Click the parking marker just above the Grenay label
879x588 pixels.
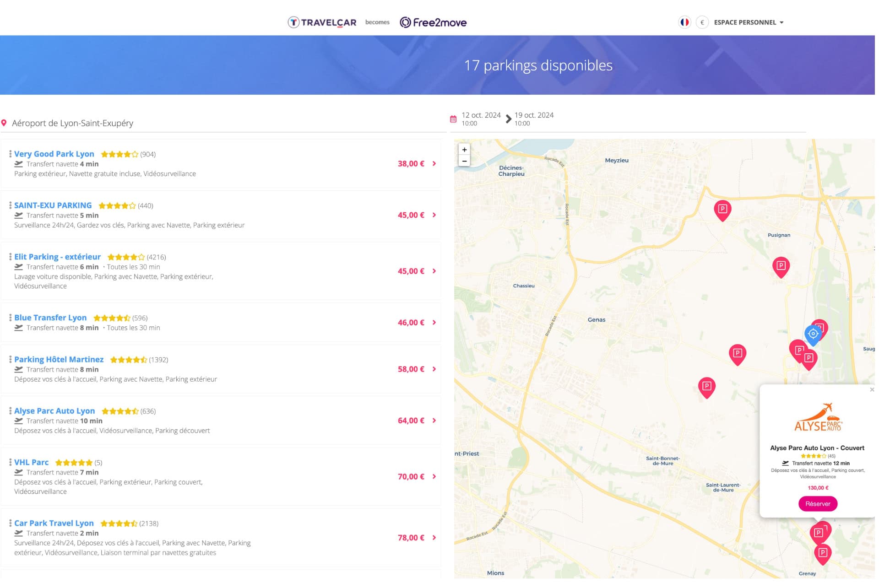pos(823,554)
